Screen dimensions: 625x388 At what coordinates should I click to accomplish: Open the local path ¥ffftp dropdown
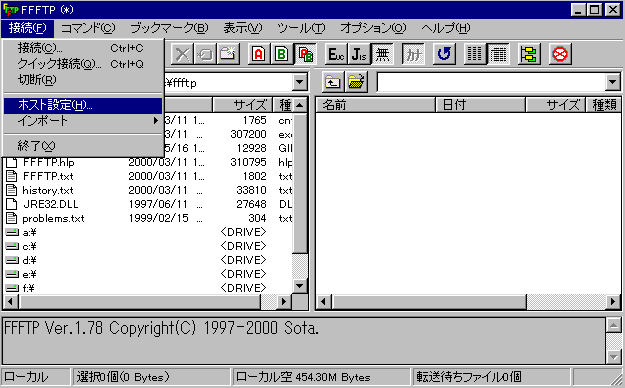(x=299, y=83)
